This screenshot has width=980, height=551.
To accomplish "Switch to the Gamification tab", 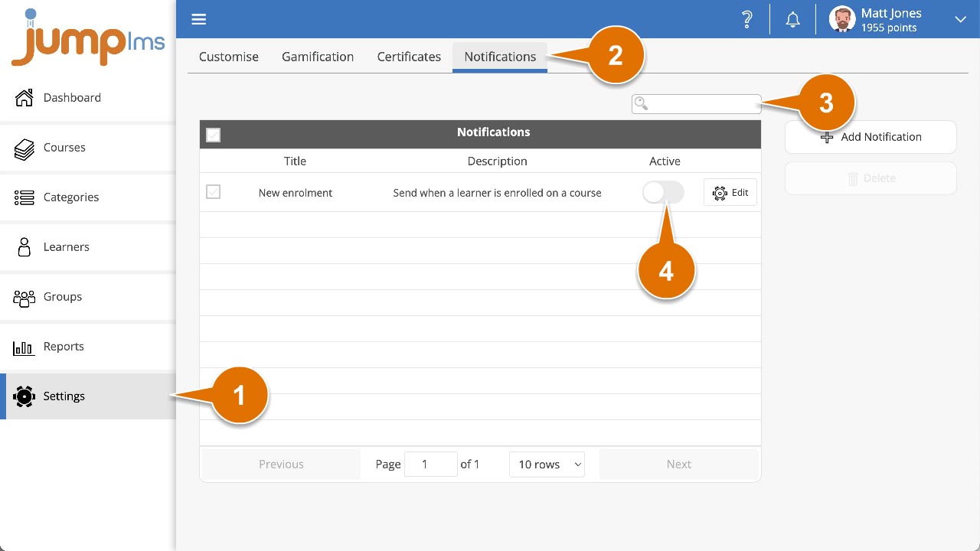I will coord(318,57).
